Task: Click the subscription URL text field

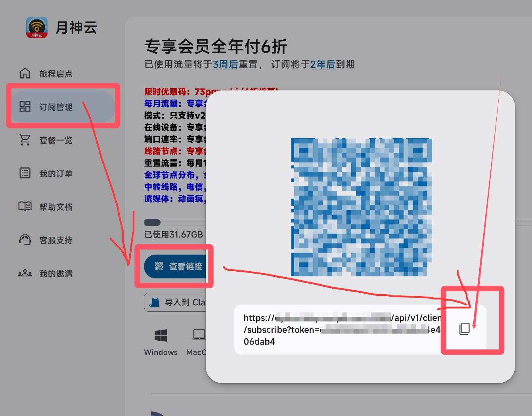Action: (341, 330)
